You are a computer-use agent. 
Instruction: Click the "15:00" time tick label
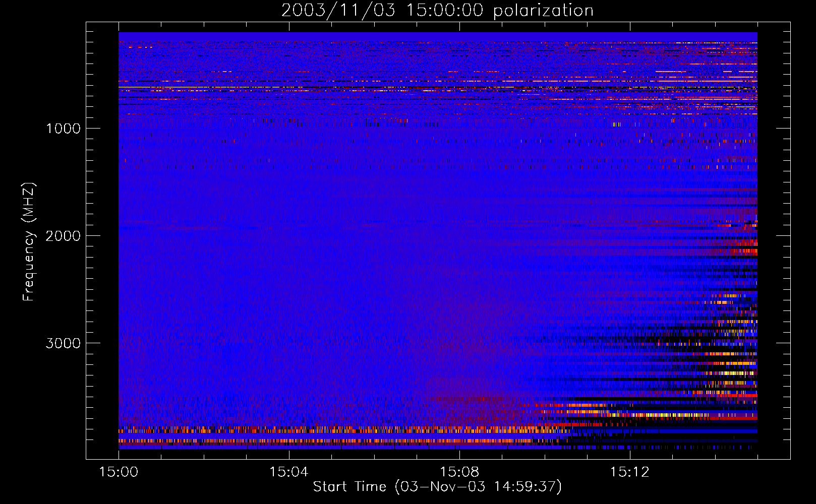(119, 472)
